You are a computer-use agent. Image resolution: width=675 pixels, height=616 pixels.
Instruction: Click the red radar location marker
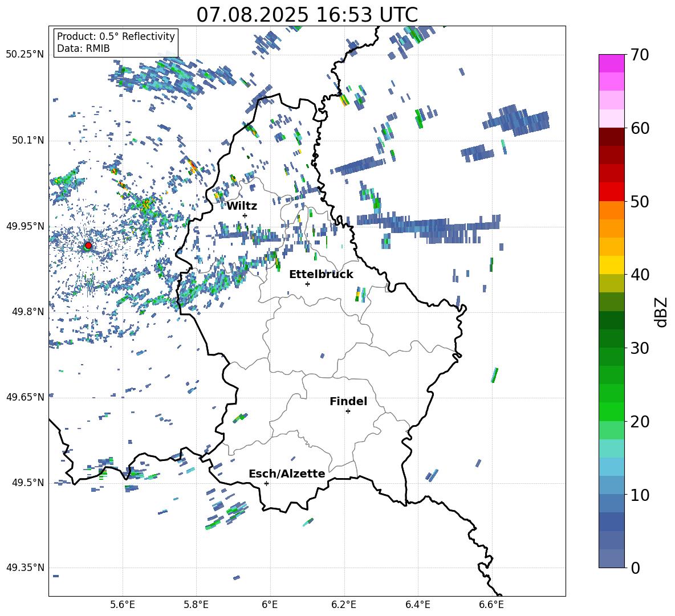tap(88, 246)
